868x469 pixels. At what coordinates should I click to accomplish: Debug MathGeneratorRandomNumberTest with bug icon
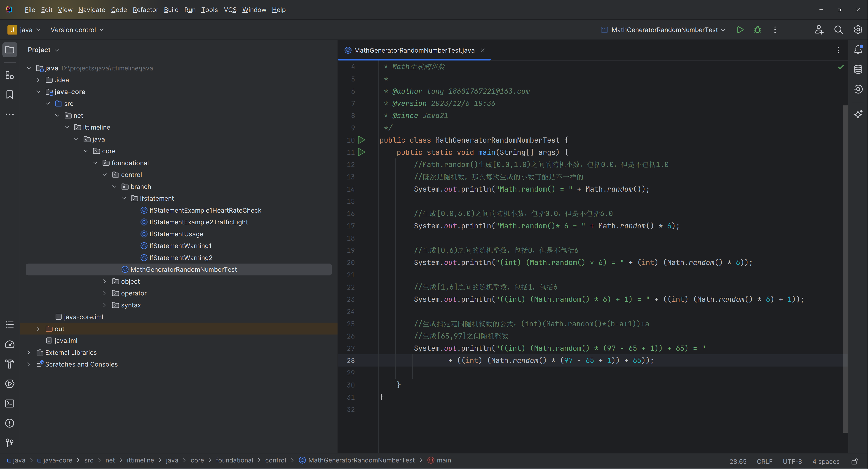click(758, 30)
